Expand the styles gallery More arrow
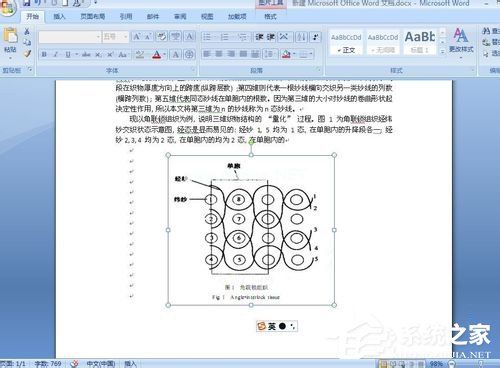The height and width of the screenshot is (368, 500). (x=442, y=52)
